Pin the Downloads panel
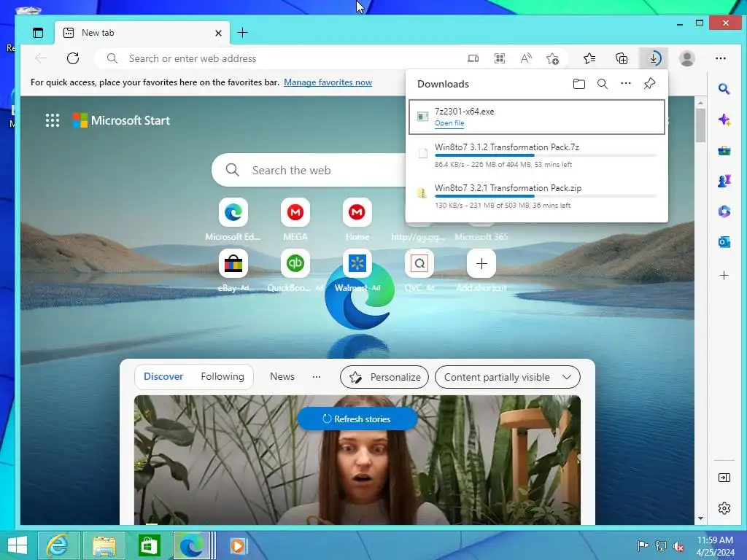Viewport: 747px width, 560px height. (649, 84)
